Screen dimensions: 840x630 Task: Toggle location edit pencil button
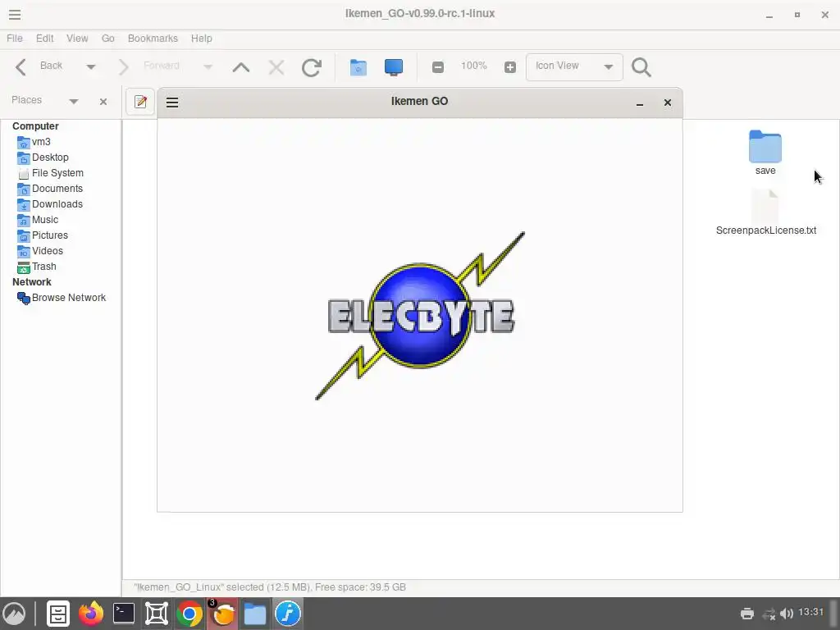pos(140,102)
